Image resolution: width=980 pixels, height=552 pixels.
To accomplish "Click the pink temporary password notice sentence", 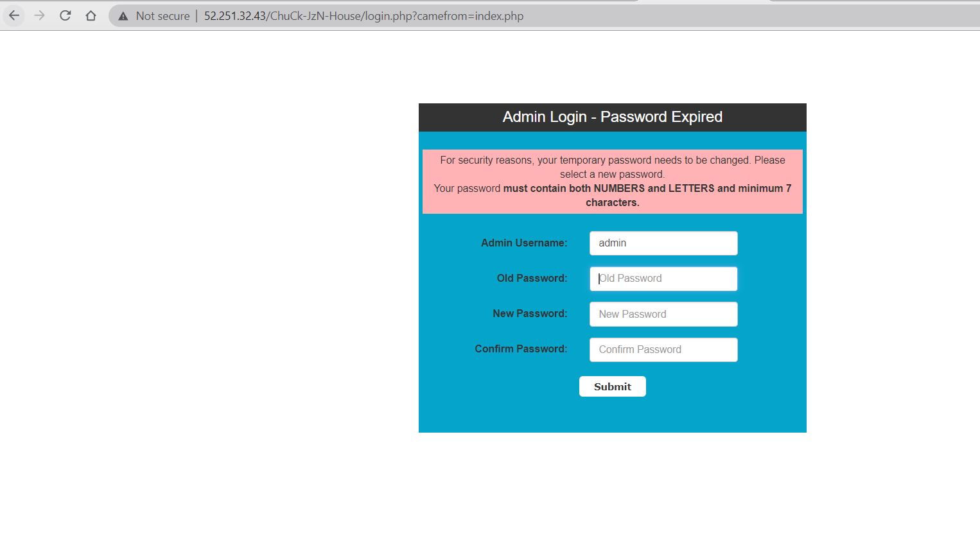I will pyautogui.click(x=612, y=160).
